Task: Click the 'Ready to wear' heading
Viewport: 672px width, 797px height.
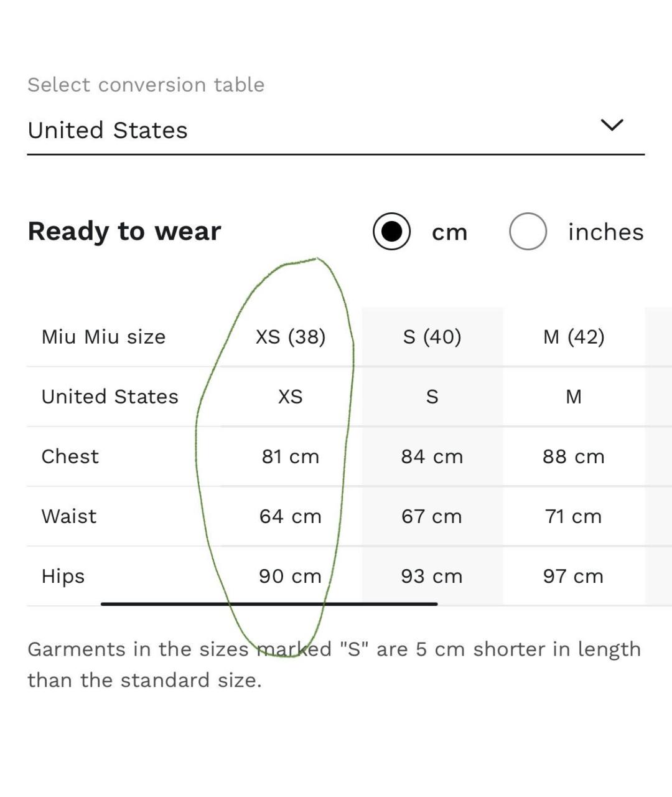Action: point(124,232)
